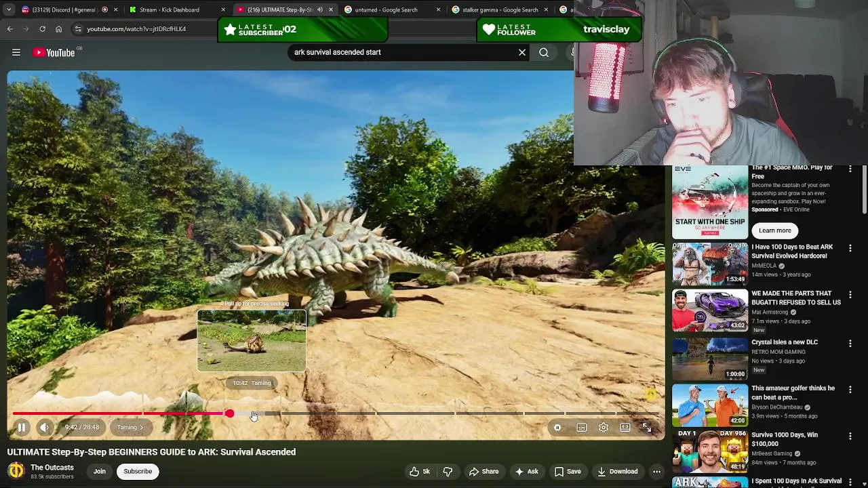The height and width of the screenshot is (488, 868).
Task: Open the Ask AI button
Action: click(527, 472)
